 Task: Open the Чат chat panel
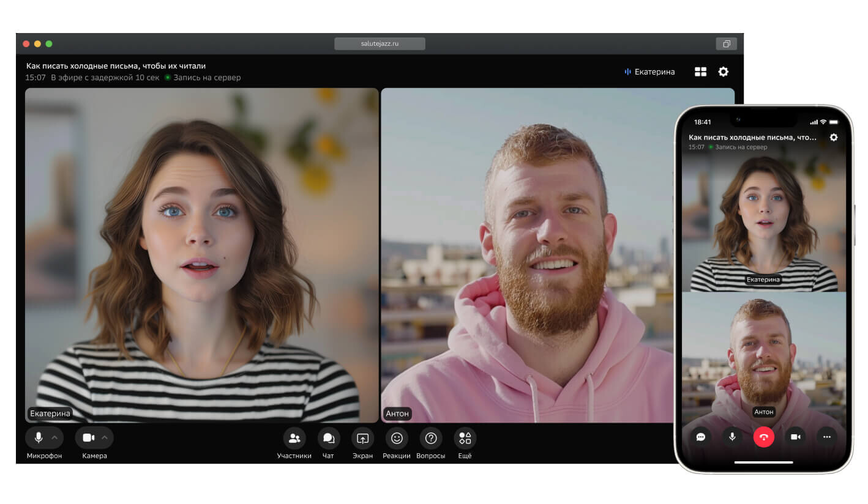point(328,438)
